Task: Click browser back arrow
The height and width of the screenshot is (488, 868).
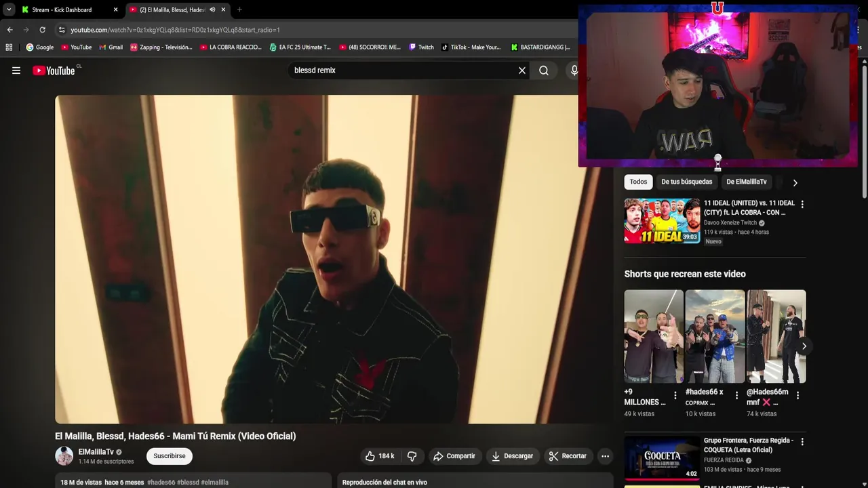Action: 9,30
